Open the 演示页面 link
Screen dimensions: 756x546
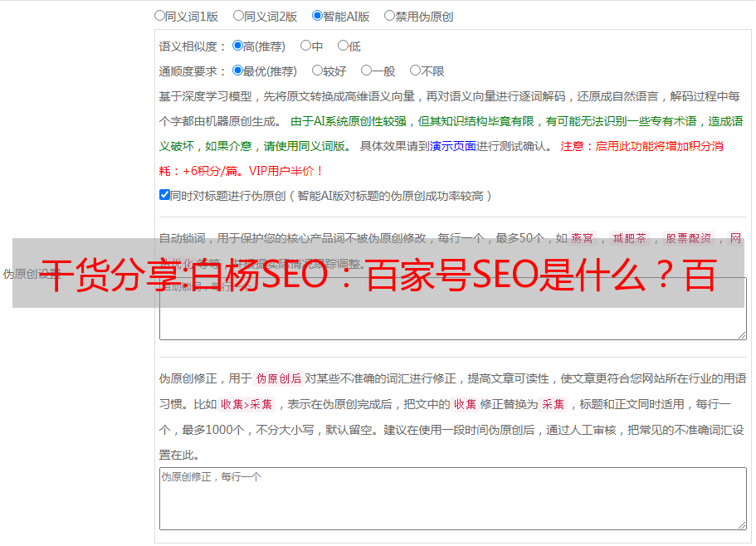click(x=452, y=146)
